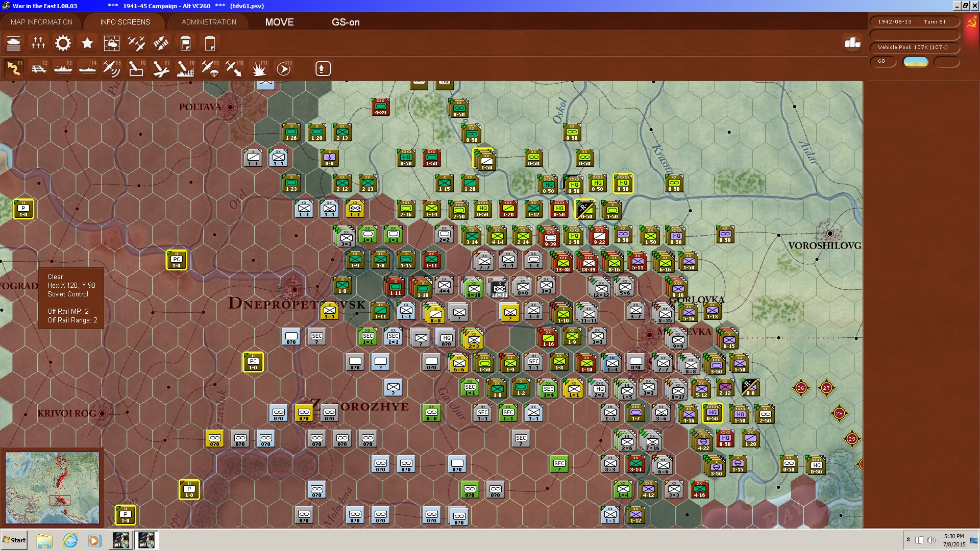980x551 pixels.
Task: Select the 8=35 grey unit stack
Action: tap(664, 314)
